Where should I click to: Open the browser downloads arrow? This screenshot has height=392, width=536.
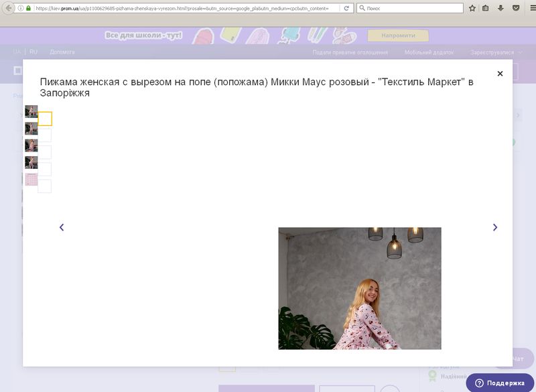pos(500,8)
